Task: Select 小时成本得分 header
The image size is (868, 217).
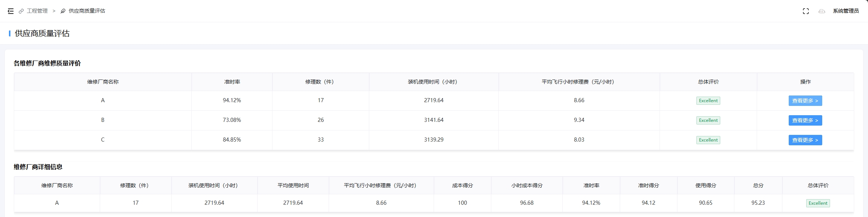Action: [x=527, y=185]
